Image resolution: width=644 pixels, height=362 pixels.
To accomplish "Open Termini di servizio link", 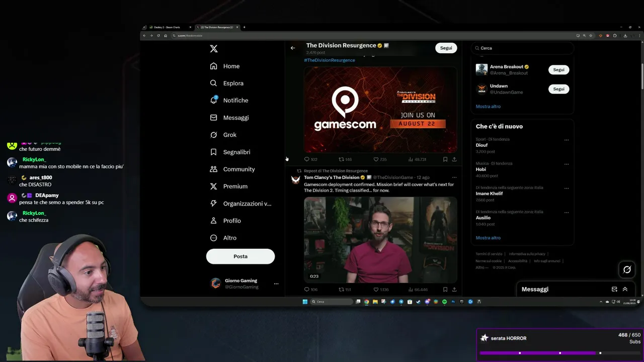I will [x=489, y=254].
